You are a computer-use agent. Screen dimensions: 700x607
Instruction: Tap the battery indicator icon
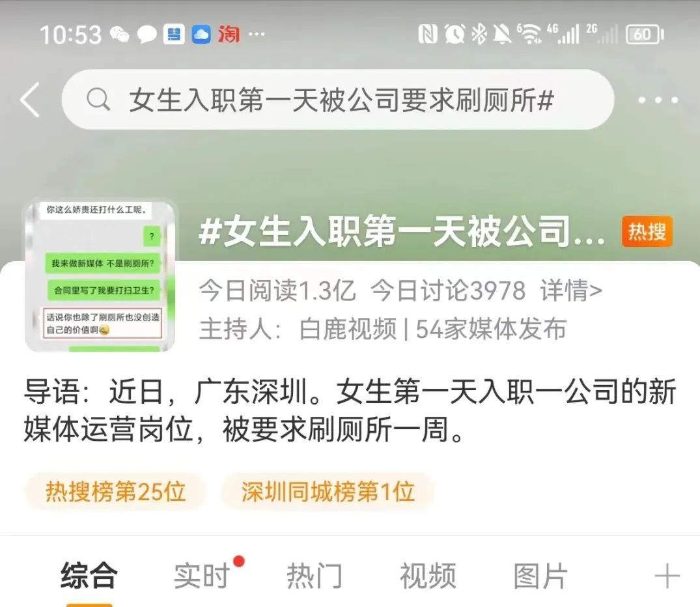tap(645, 35)
